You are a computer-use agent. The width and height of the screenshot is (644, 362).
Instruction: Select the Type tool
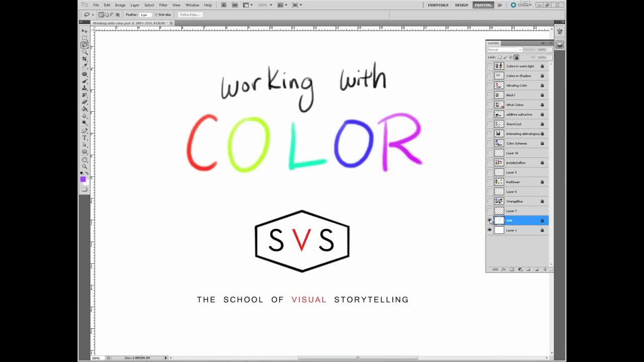[x=85, y=138]
